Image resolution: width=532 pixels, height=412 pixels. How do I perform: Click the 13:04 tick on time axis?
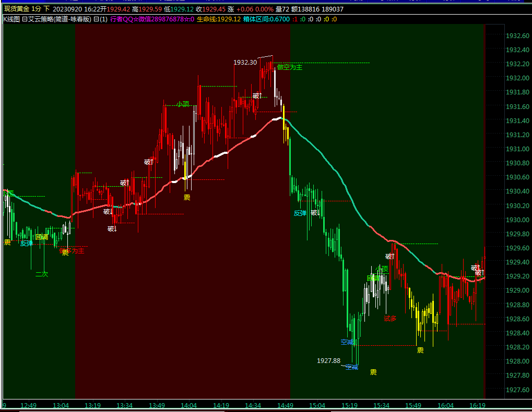61,405
